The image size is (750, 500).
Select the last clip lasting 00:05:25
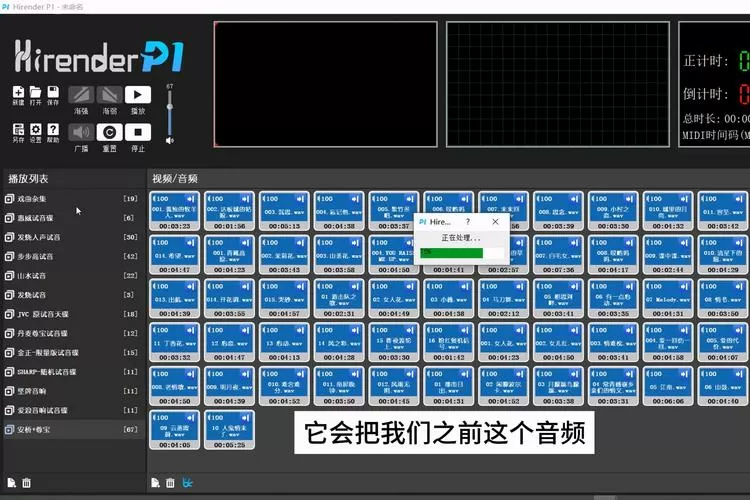pyautogui.click(x=229, y=430)
